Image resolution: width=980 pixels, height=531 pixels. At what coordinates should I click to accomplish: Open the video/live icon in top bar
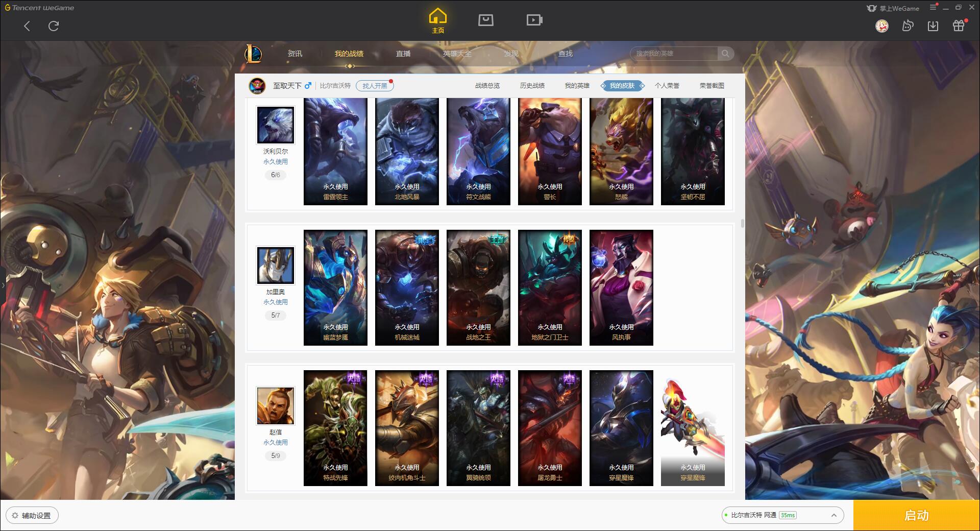[534, 20]
